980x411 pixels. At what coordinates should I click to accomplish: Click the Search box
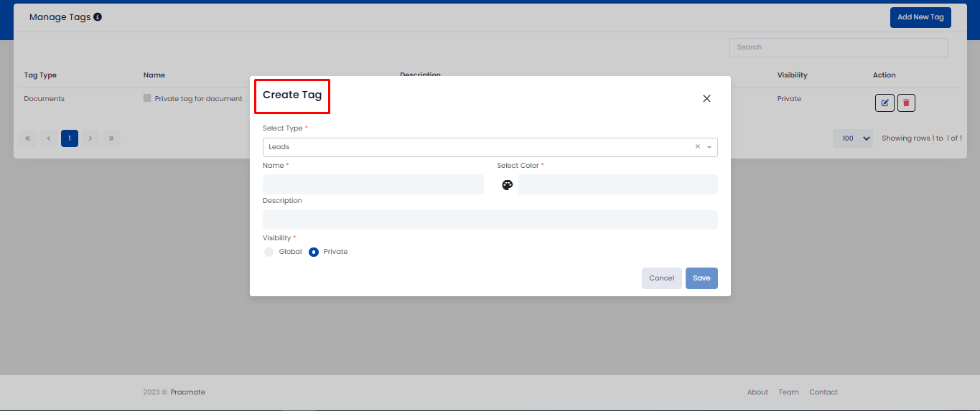(839, 47)
